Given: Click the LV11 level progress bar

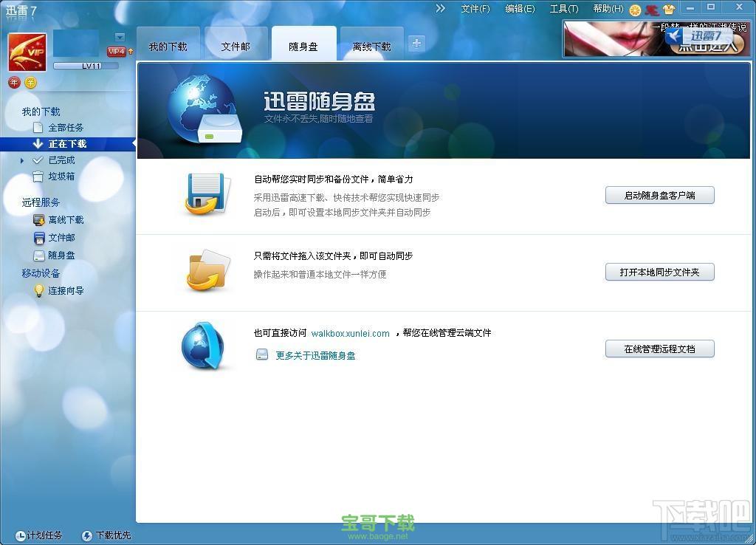Looking at the screenshot, I should tap(86, 66).
